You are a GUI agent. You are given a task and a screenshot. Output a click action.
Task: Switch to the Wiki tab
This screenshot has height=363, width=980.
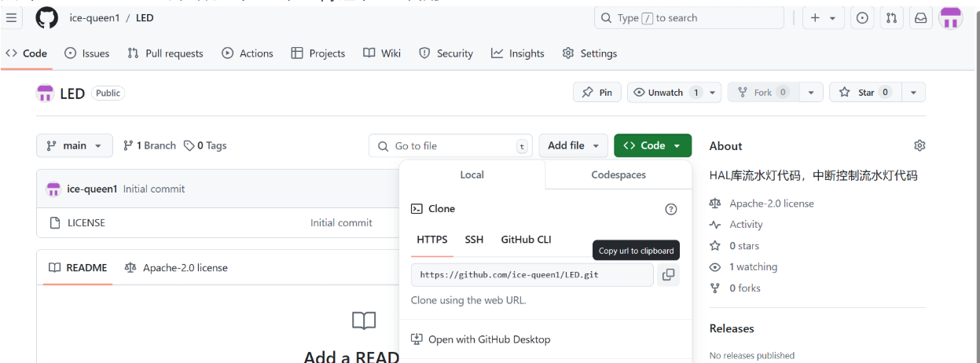click(382, 53)
